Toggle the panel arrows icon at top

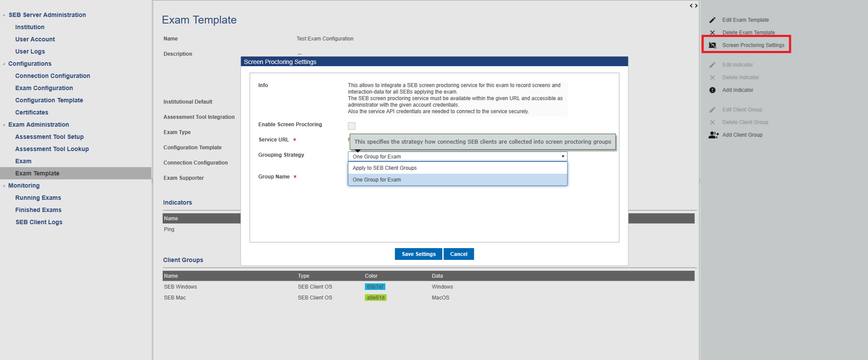click(x=694, y=6)
